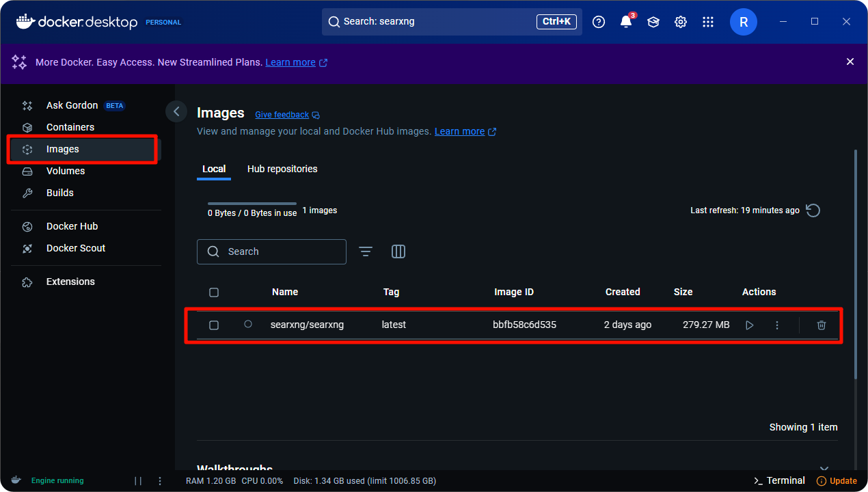Collapse the left sidebar
The width and height of the screenshot is (868, 492).
pyautogui.click(x=176, y=111)
